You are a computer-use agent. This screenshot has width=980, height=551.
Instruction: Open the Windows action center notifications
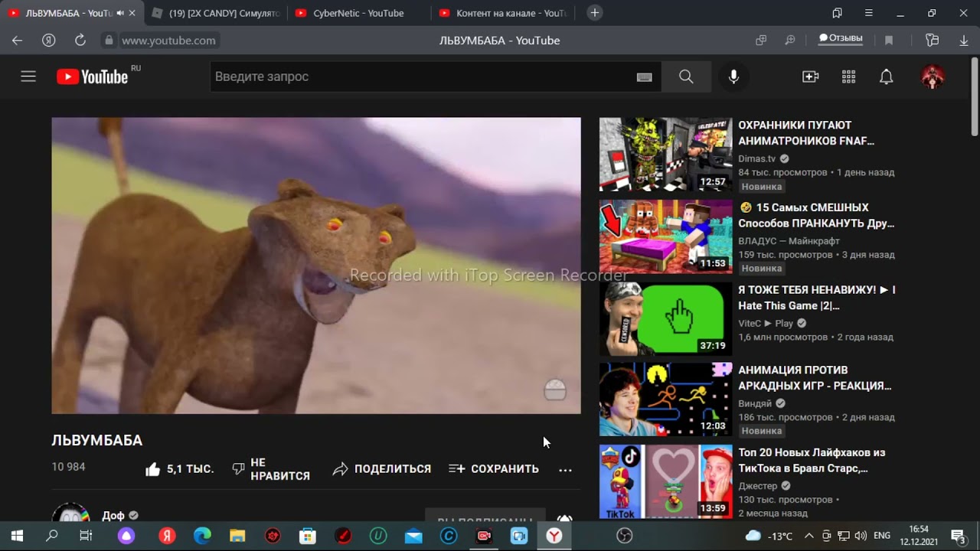coord(957,536)
